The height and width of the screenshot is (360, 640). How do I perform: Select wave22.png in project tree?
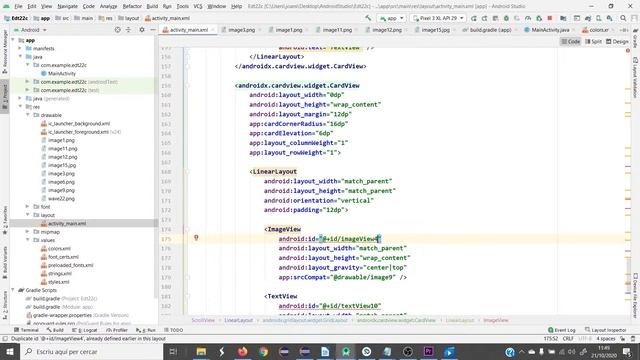61,198
